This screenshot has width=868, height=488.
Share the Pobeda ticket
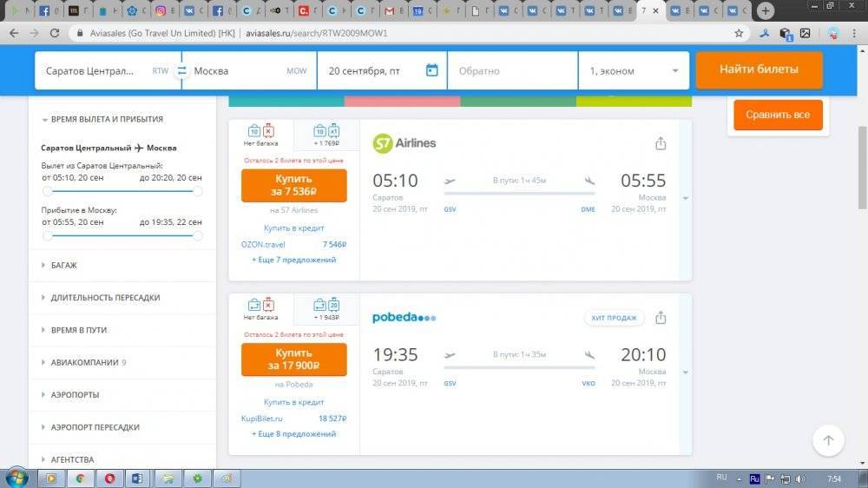(661, 318)
